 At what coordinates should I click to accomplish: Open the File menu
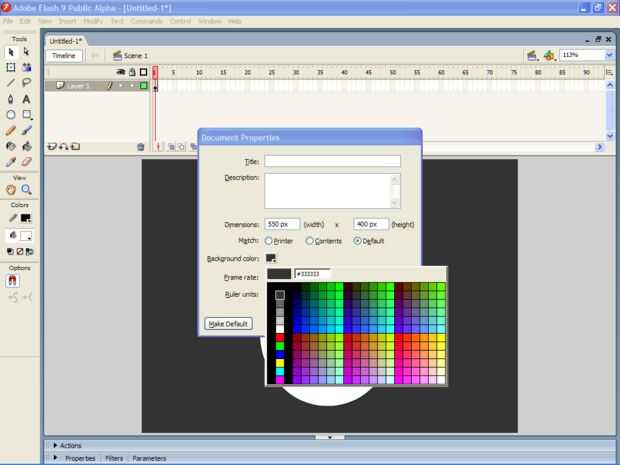(x=8, y=21)
